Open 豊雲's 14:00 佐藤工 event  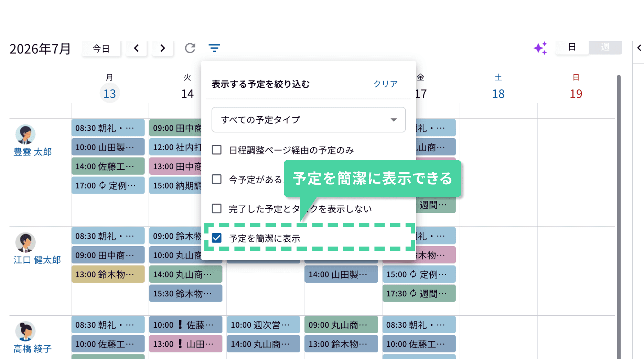(108, 166)
